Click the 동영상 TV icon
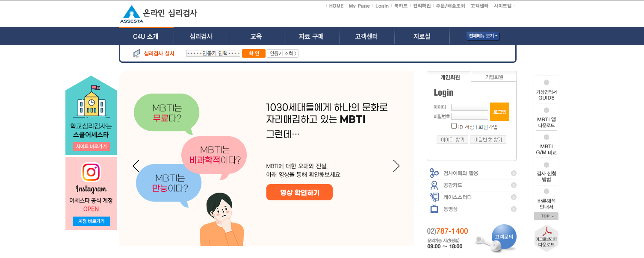Viewport: 644px width, 258px height. pos(434,209)
